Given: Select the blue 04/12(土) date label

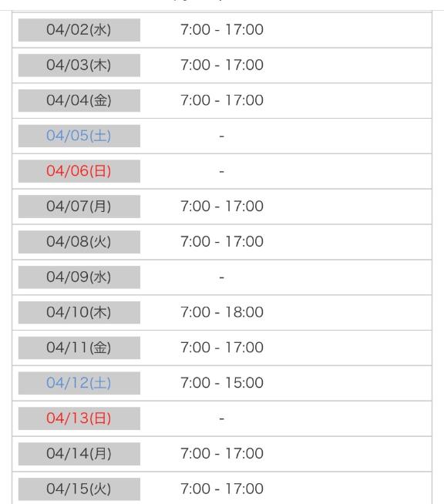Looking at the screenshot, I should click(x=79, y=383).
